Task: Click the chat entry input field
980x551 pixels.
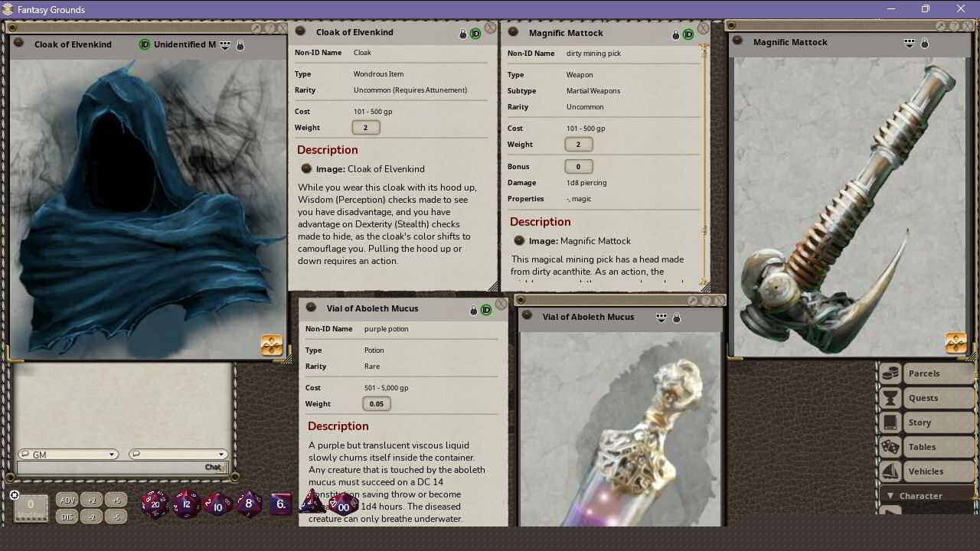Action: pyautogui.click(x=122, y=467)
